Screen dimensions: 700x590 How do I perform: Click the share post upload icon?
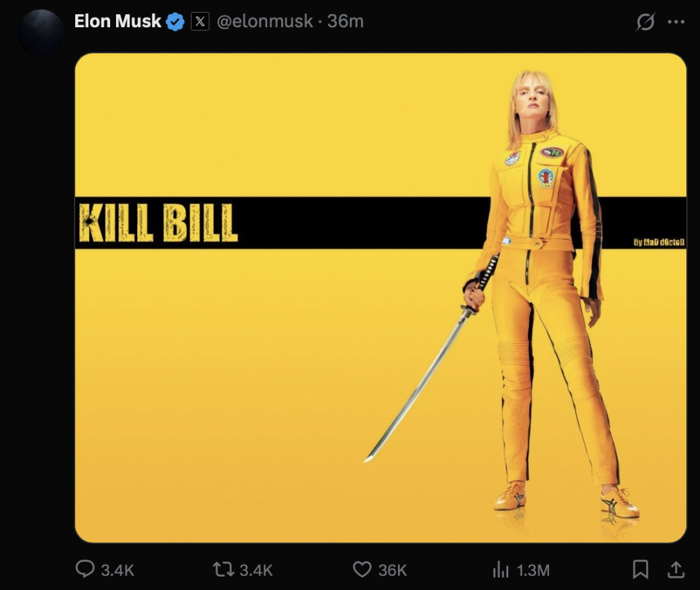point(675,569)
